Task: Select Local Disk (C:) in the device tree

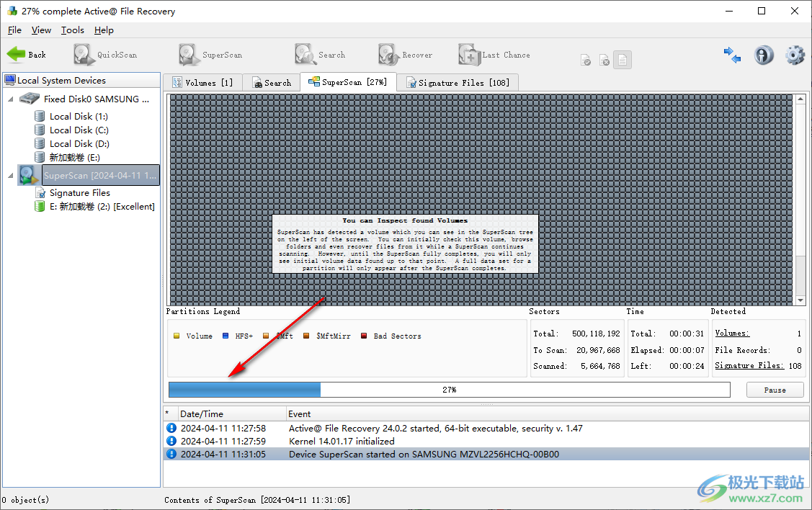Action: click(x=79, y=130)
